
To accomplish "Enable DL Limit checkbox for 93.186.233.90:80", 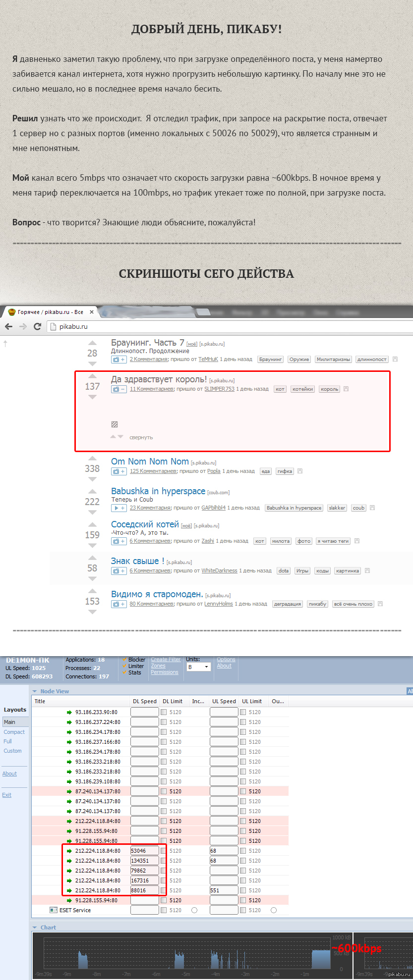I will 164,712.
